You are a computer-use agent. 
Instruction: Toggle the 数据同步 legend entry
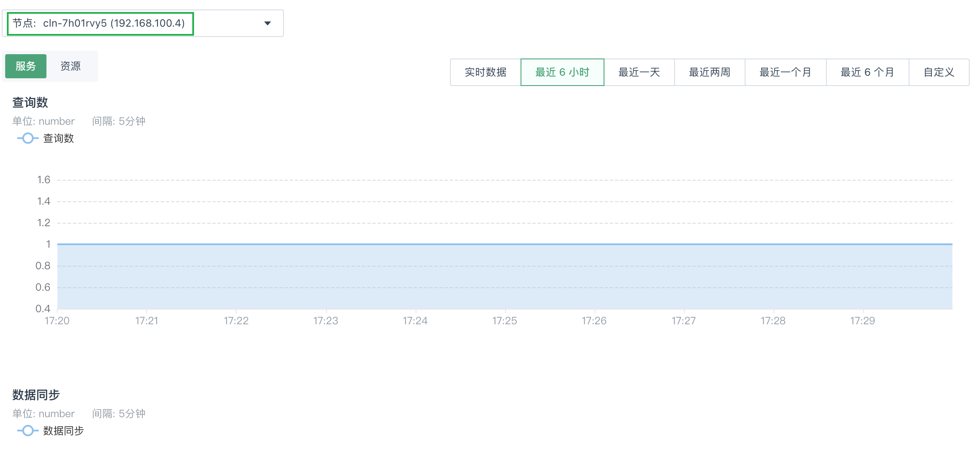click(63, 430)
